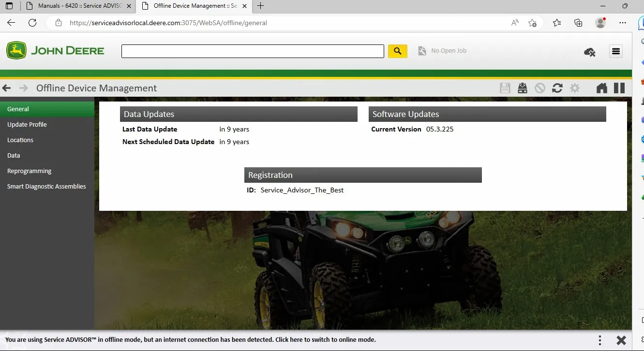644x351 pixels.
Task: Click the yellow search magnifier button
Action: click(x=397, y=51)
